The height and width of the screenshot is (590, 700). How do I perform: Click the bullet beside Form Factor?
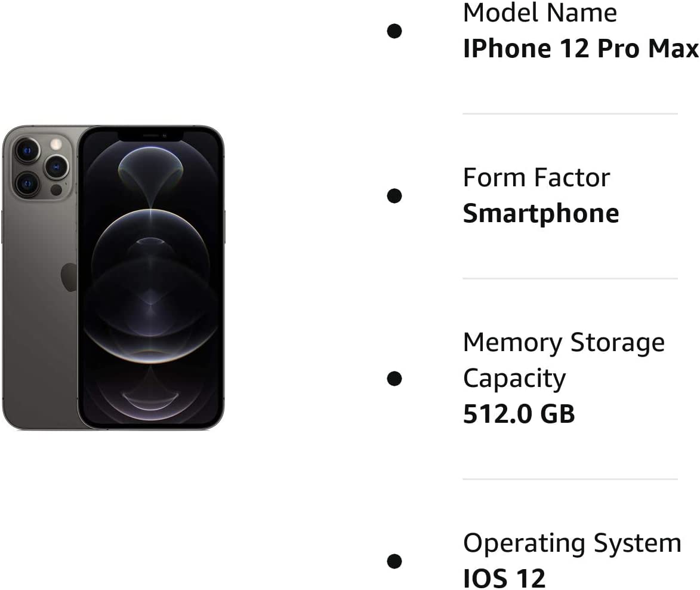point(394,195)
